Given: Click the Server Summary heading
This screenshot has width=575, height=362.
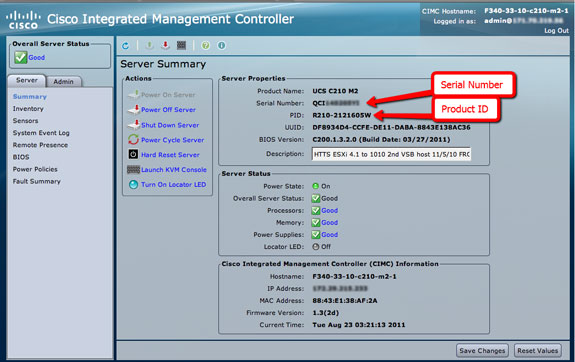Looking at the screenshot, I should click(163, 64).
